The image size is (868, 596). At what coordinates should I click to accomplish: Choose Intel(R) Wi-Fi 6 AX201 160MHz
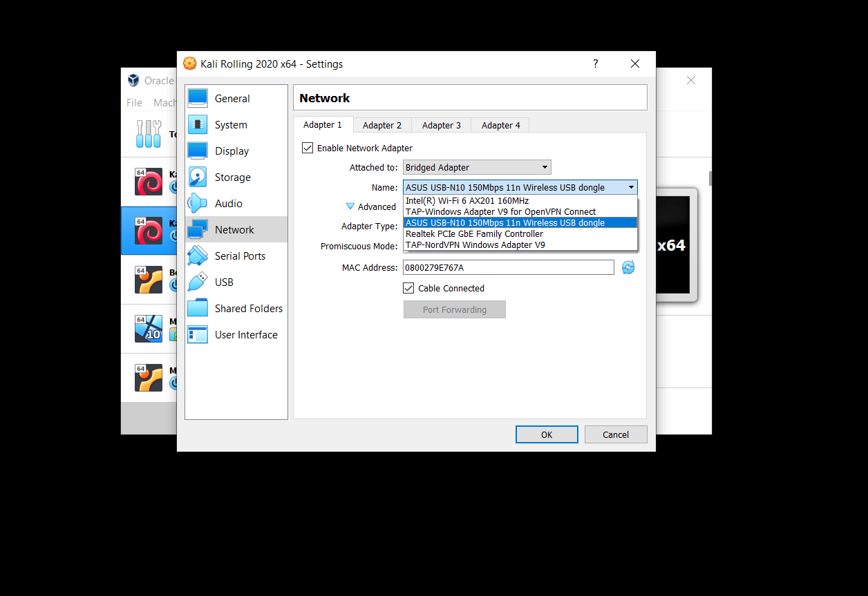520,201
